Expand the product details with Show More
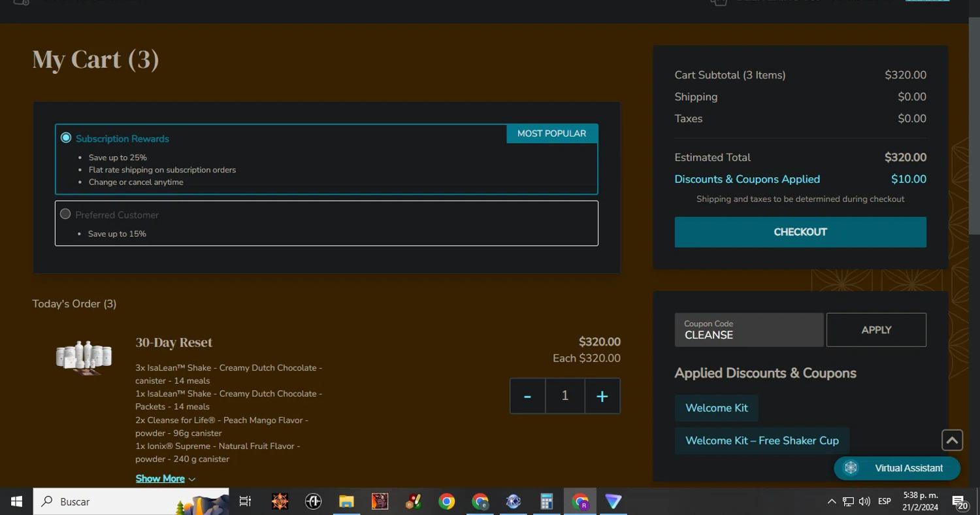Screen dimensions: 980x515 [165, 478]
